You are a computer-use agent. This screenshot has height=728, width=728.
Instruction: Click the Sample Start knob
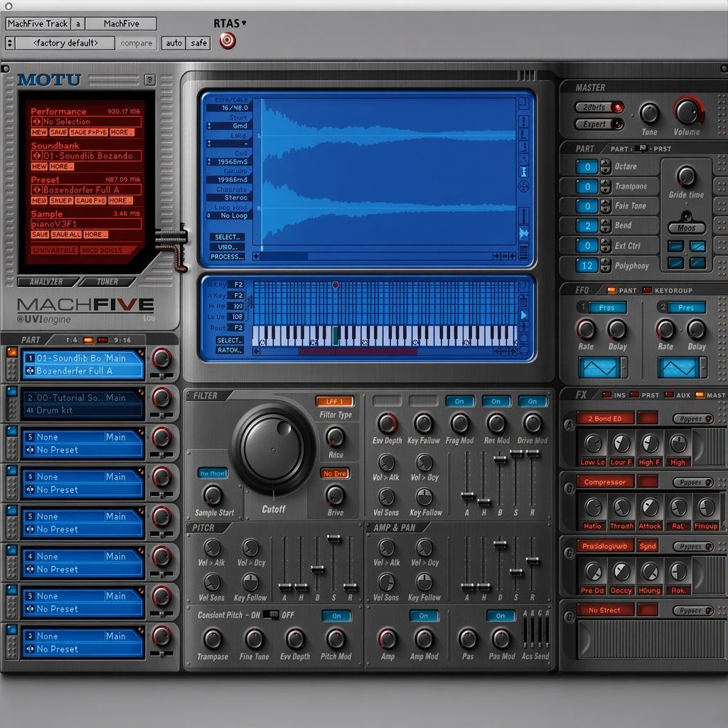213,495
